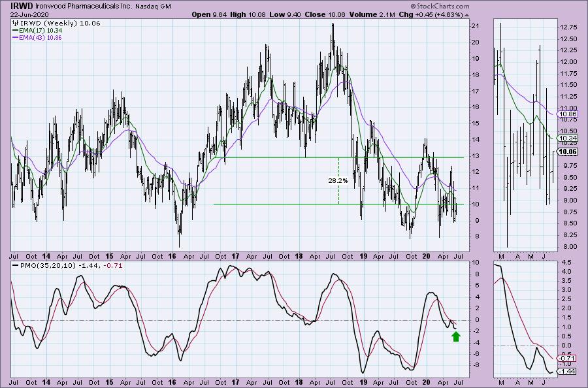Screen dimensions: 588x388
Task: Click the 20 year label on the PMO panel's bottom time axis
Action: (426, 382)
